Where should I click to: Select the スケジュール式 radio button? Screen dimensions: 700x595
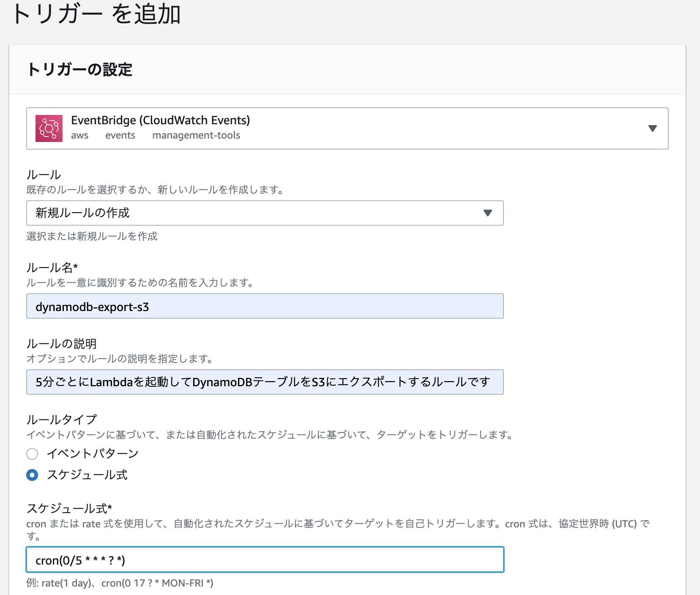click(32, 475)
